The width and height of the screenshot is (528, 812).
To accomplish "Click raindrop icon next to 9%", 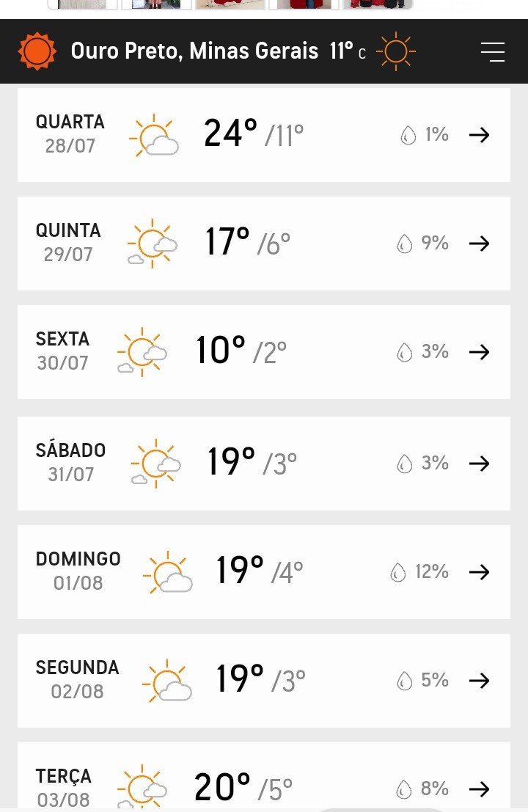I will point(404,244).
